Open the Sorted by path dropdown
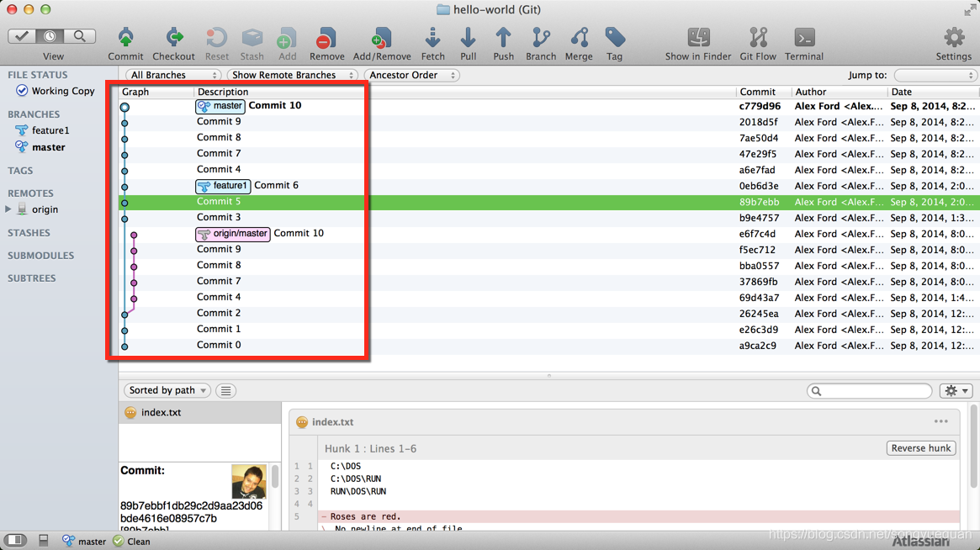This screenshot has height=550, width=980. pyautogui.click(x=167, y=390)
